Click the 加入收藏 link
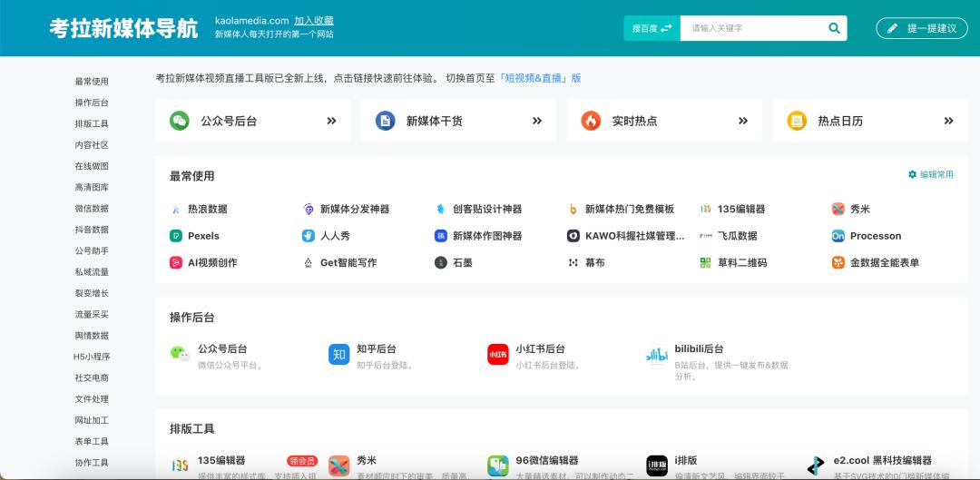 [x=314, y=21]
